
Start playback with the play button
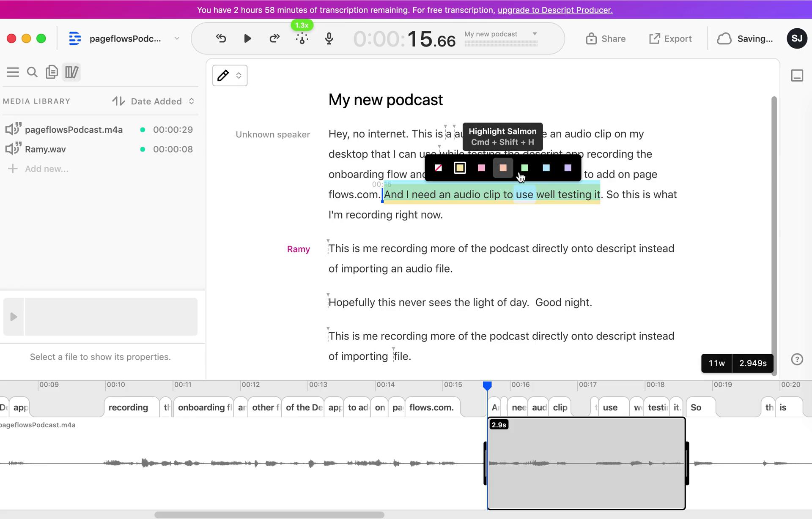tap(247, 38)
